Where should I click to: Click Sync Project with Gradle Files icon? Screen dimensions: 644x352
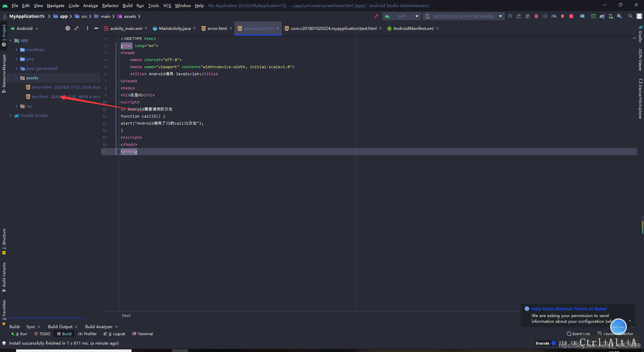(602, 16)
